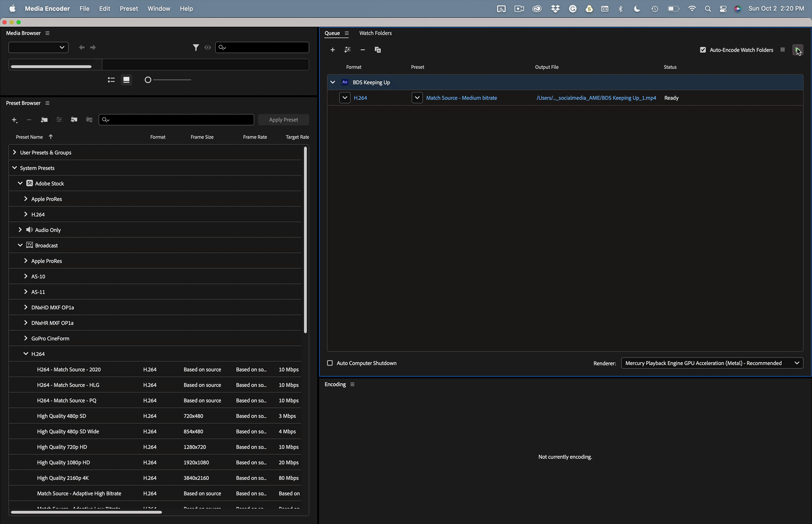Click the delete preset minus icon
Image resolution: width=812 pixels, height=524 pixels.
pos(29,120)
